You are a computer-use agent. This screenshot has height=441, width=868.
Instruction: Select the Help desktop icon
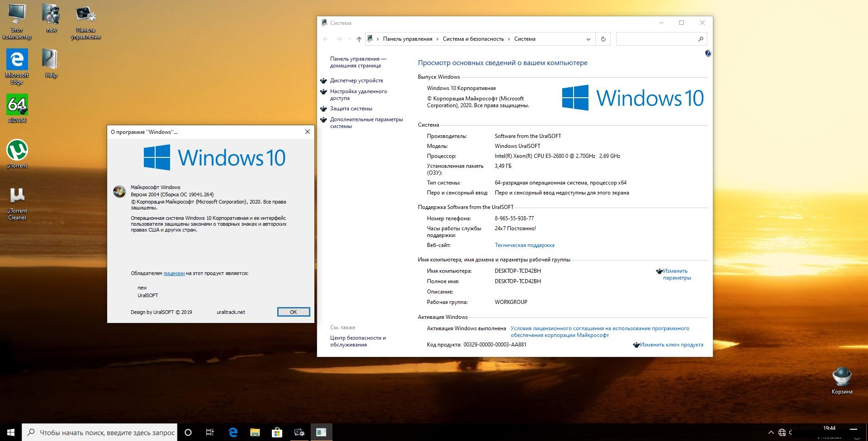(51, 63)
